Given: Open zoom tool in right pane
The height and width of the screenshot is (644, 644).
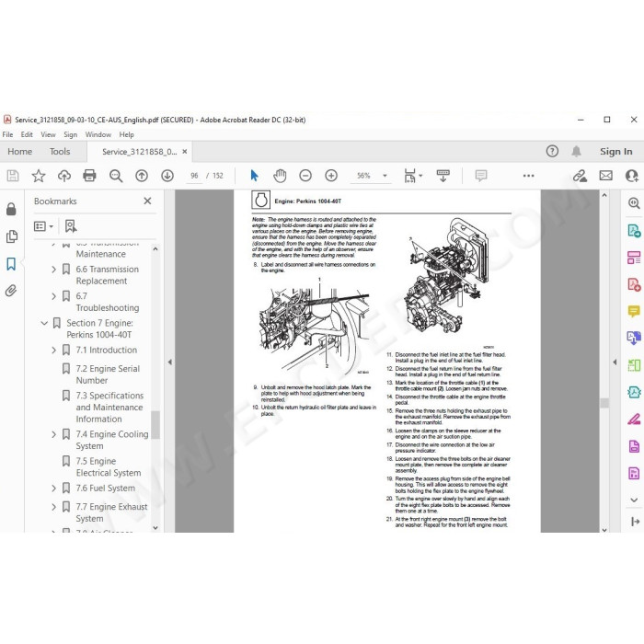Looking at the screenshot, I should 634,203.
